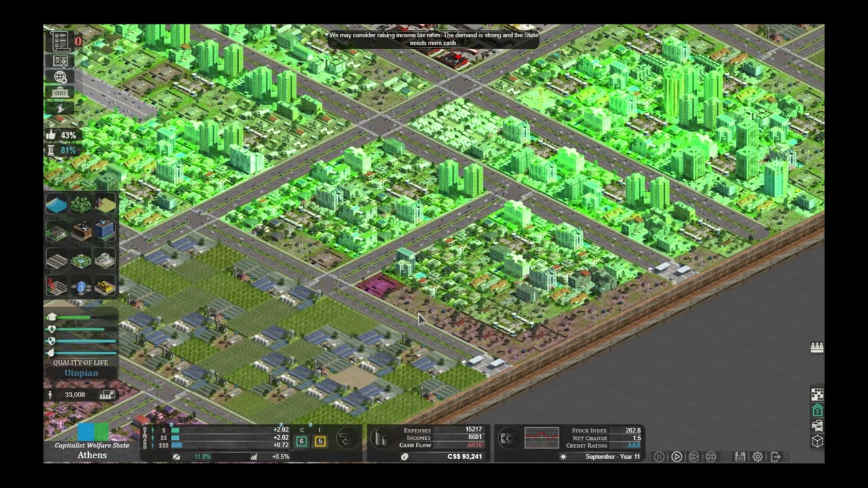Open the banknote stock market icon
This screenshot has width=868, height=488.
(x=507, y=439)
